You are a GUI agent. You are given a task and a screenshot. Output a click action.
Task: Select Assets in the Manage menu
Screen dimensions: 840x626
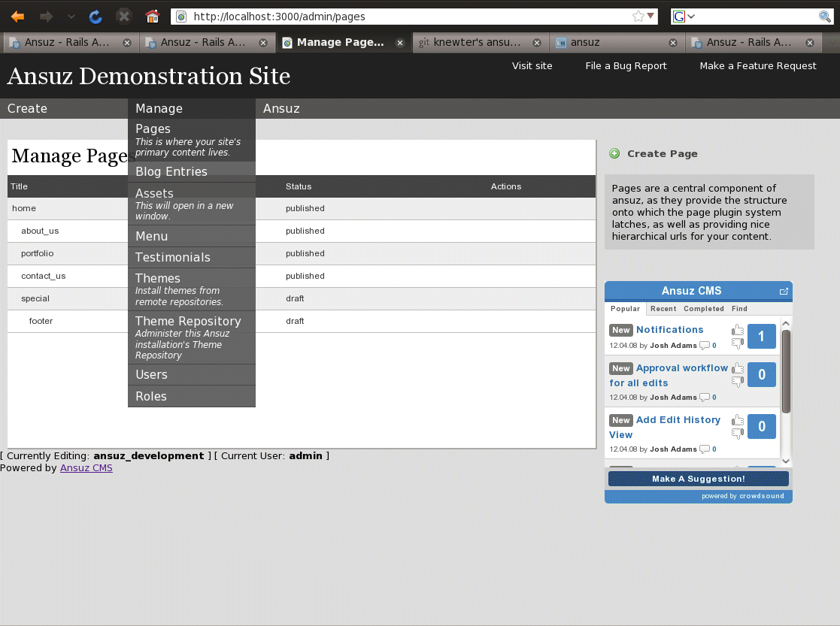(191, 204)
